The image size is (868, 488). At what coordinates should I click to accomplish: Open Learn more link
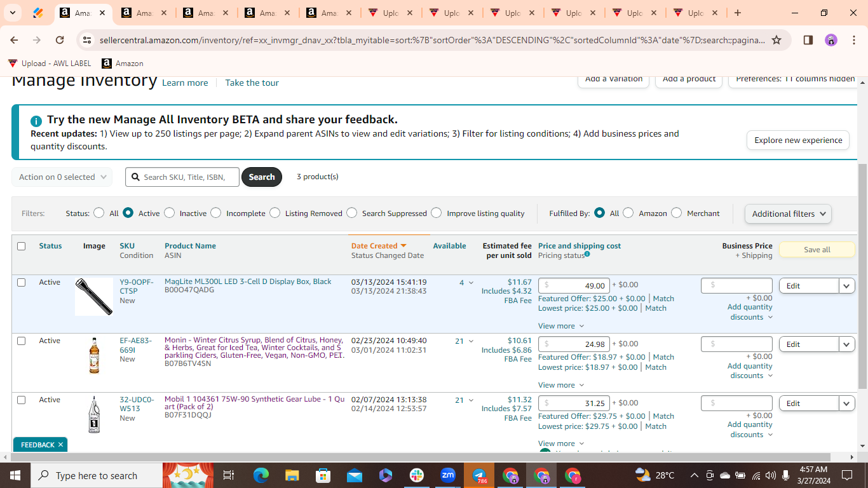(x=185, y=83)
